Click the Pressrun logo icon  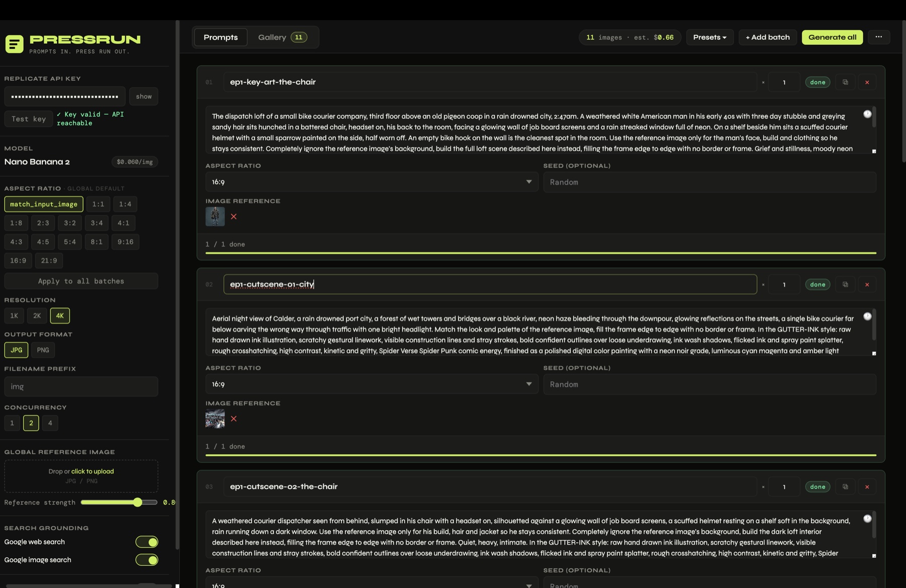[14, 44]
